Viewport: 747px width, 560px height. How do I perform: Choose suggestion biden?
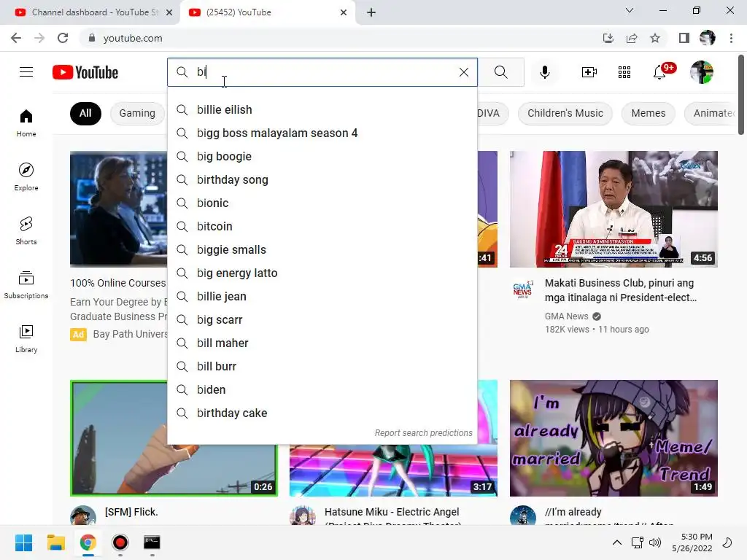click(322, 389)
